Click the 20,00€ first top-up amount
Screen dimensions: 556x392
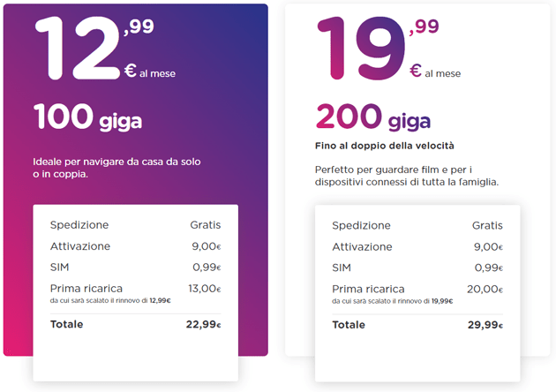484,289
